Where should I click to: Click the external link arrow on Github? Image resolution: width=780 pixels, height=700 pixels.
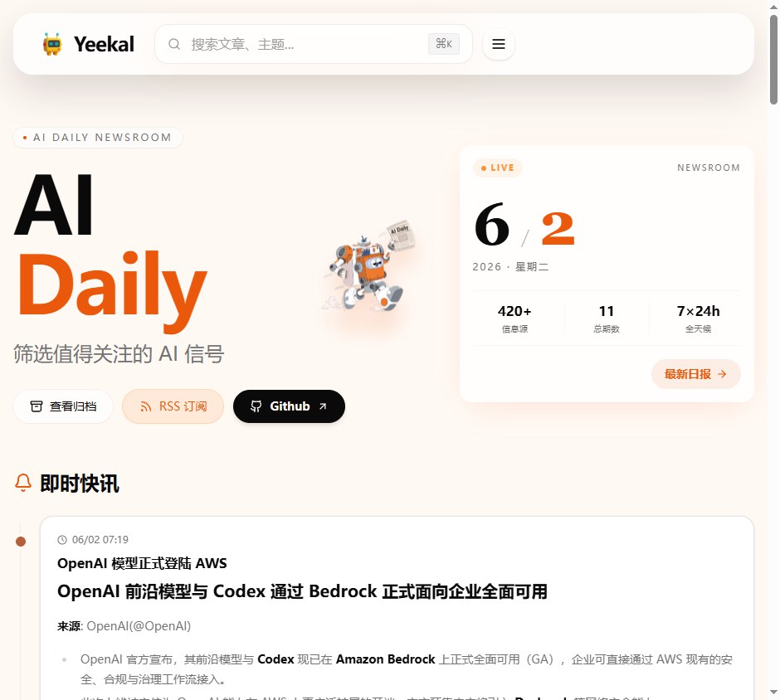tap(323, 406)
